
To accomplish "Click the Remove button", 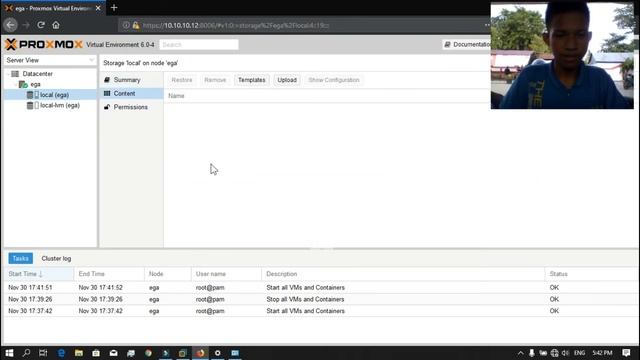I will (215, 80).
